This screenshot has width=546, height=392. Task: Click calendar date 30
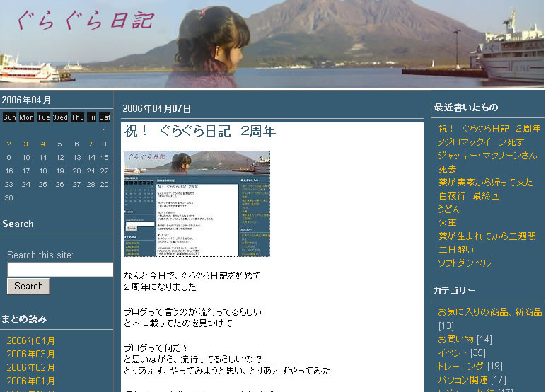(8, 198)
